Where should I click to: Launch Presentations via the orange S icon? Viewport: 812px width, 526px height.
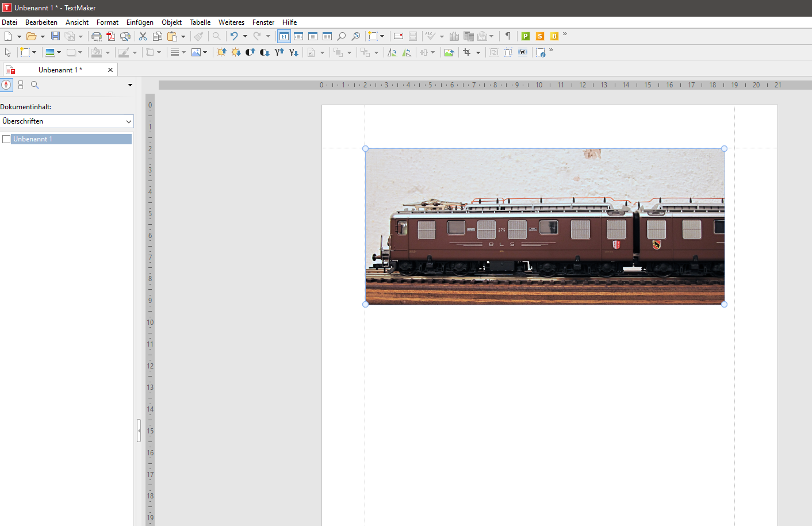(540, 36)
